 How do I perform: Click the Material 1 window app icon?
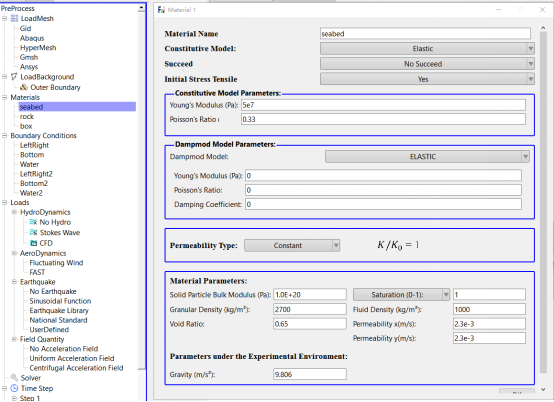pyautogui.click(x=161, y=10)
